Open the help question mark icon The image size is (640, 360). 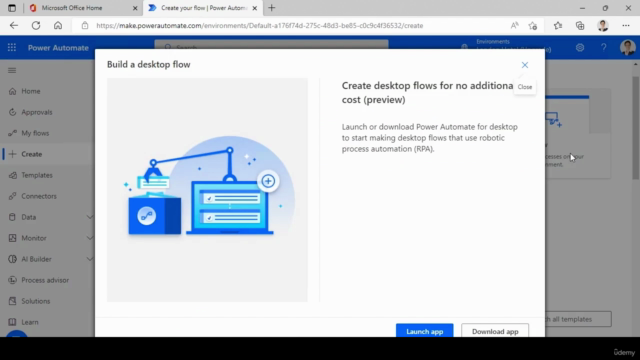(603, 48)
